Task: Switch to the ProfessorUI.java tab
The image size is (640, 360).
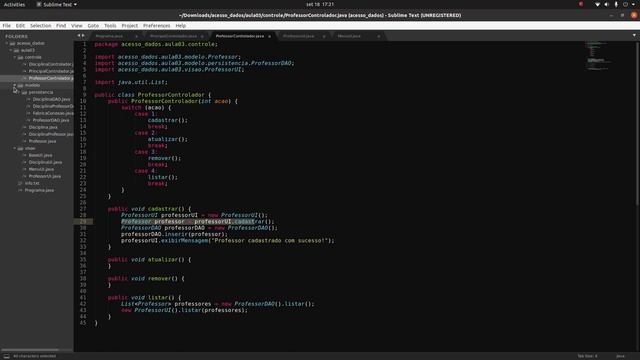Action: pyautogui.click(x=298, y=36)
